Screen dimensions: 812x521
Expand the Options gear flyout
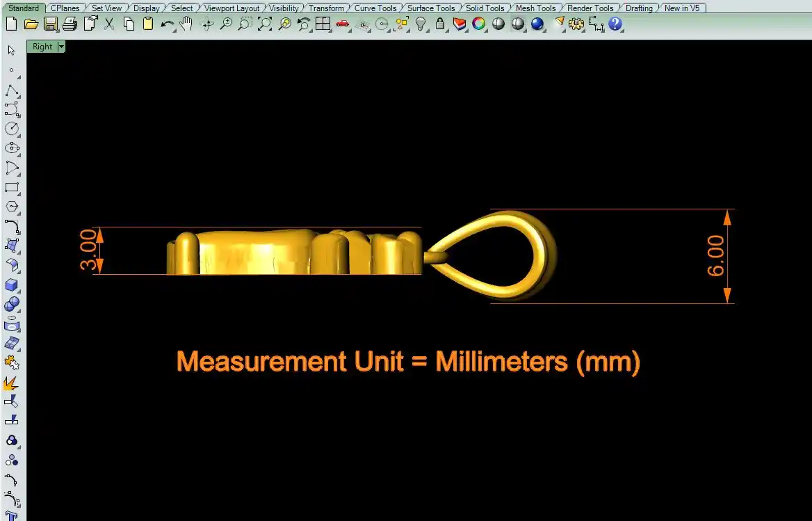click(x=576, y=24)
